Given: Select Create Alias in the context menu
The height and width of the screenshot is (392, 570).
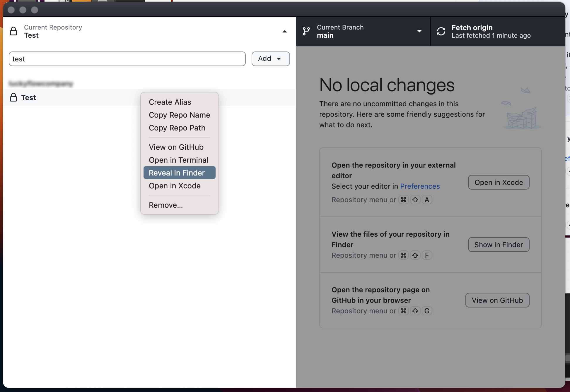Looking at the screenshot, I should [170, 102].
